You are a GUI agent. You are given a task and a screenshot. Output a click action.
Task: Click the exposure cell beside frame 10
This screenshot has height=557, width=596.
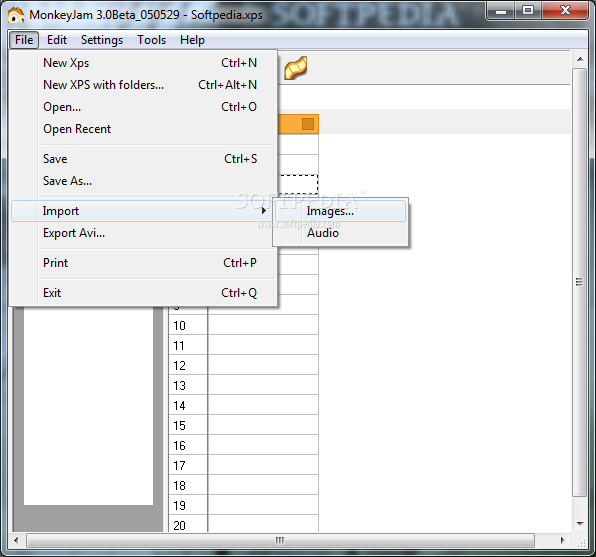coord(263,325)
